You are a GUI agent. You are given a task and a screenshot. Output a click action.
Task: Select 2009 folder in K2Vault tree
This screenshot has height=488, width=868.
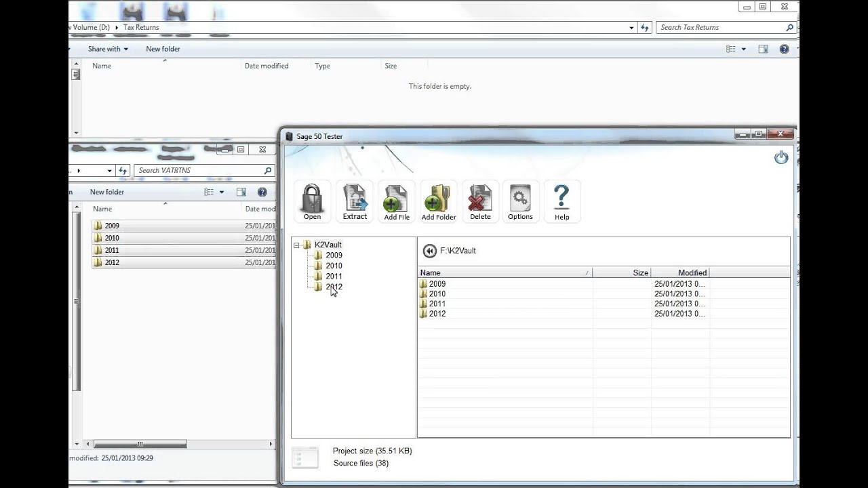click(x=334, y=256)
